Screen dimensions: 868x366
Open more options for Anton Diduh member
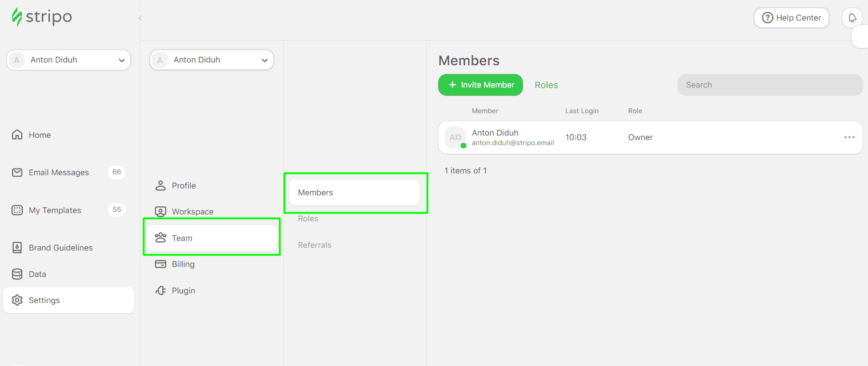pyautogui.click(x=849, y=137)
